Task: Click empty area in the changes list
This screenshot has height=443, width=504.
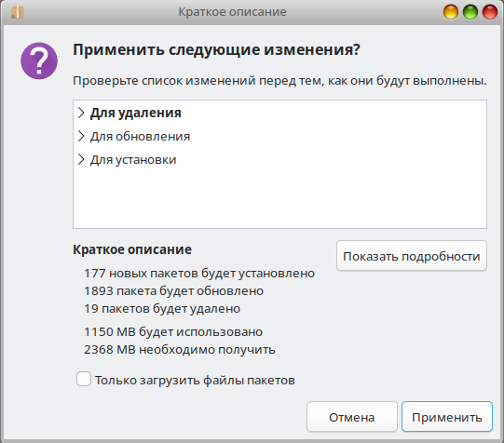Action: [279, 199]
